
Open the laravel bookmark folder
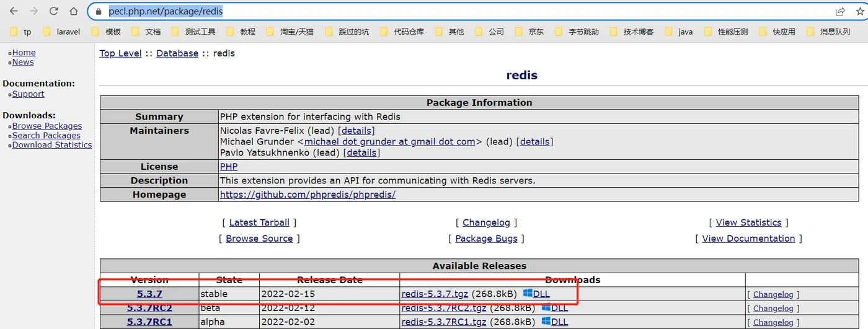click(61, 32)
